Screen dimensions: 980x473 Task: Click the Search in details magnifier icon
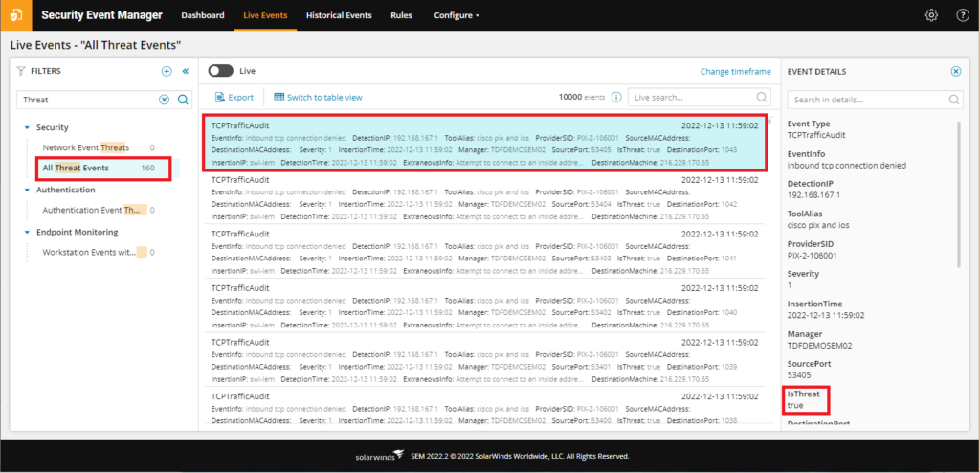tap(954, 100)
